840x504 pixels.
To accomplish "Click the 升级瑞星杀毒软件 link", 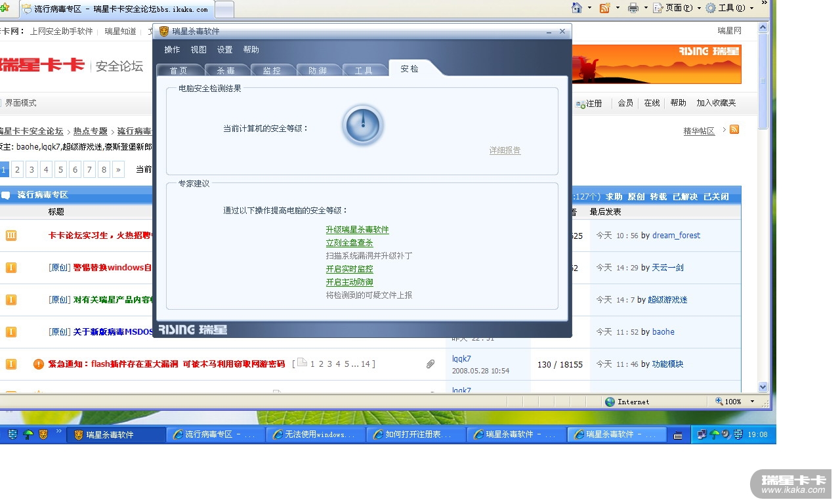I will tap(357, 230).
